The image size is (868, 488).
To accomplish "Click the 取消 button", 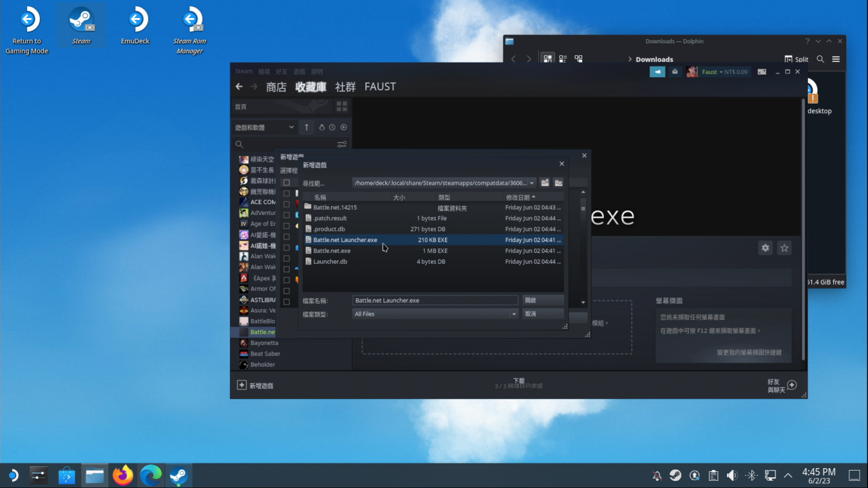I will (x=542, y=314).
